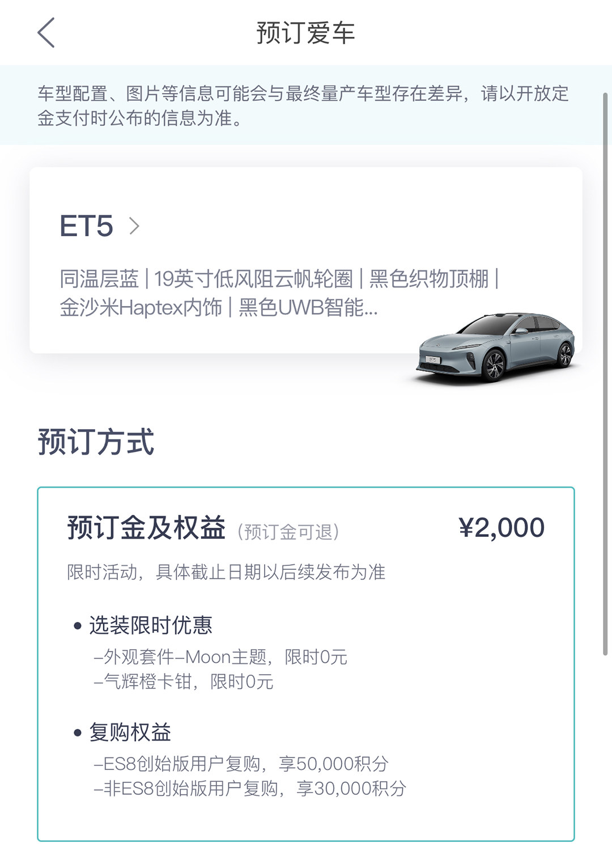
Task: Expand ET5 details via the chevron
Action: [x=134, y=226]
